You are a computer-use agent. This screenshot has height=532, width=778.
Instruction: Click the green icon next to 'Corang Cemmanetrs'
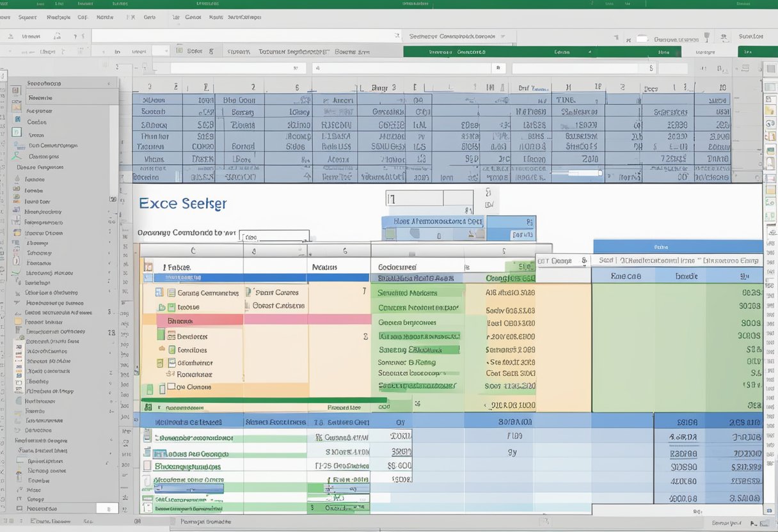[x=171, y=293]
